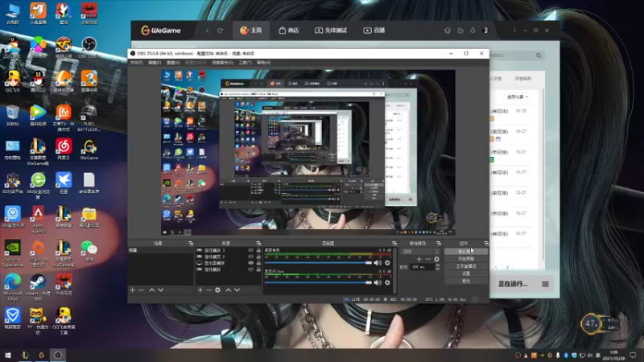Click 麦克风/Aux volume slider
The width and height of the screenshot is (644, 362).
[318, 282]
